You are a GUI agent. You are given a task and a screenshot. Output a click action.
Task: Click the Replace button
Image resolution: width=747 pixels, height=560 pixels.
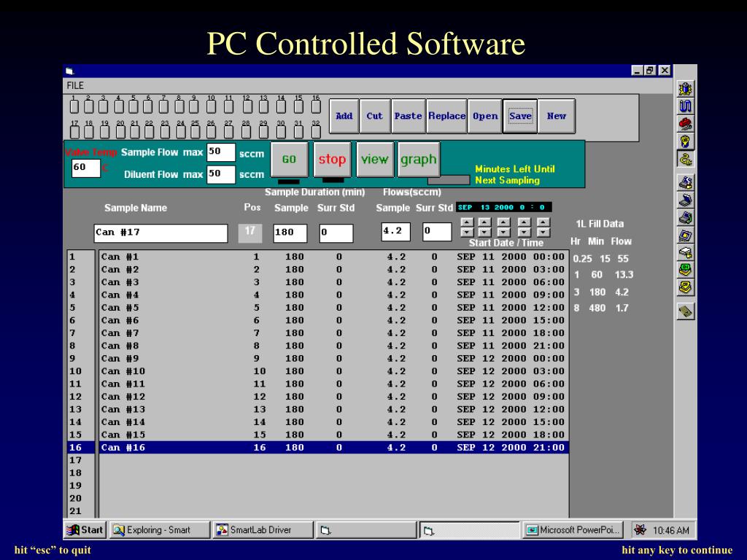pyautogui.click(x=446, y=116)
